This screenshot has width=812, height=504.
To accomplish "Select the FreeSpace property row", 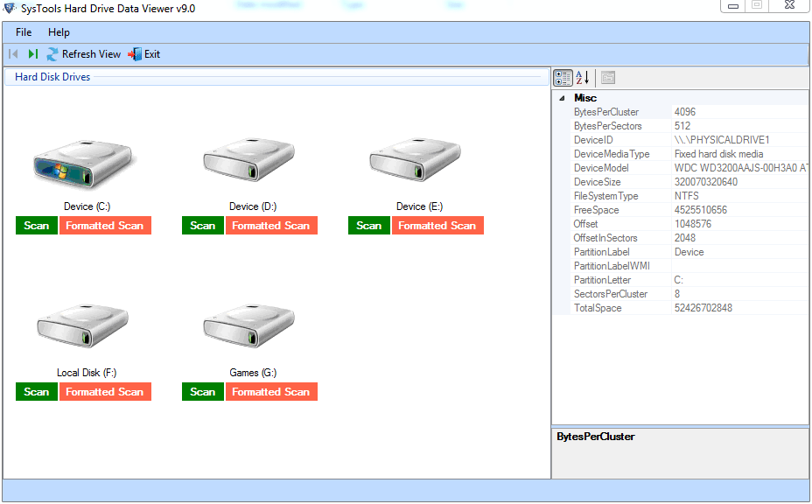I will point(689,210).
